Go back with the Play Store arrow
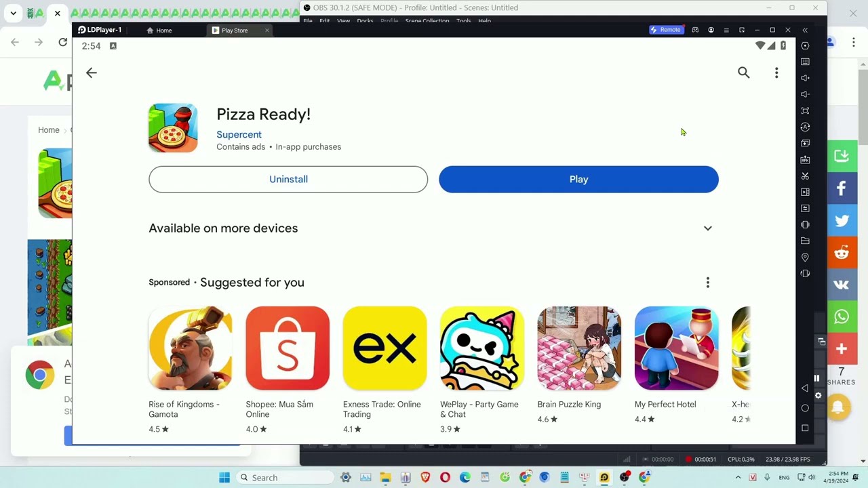 click(92, 73)
